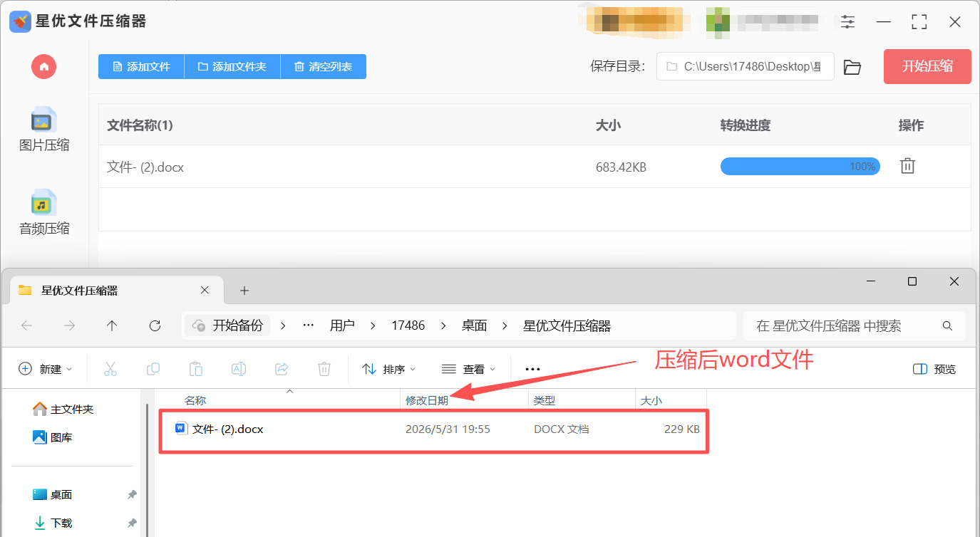Click the 桌面 breadcrumb segment

pyautogui.click(x=474, y=325)
